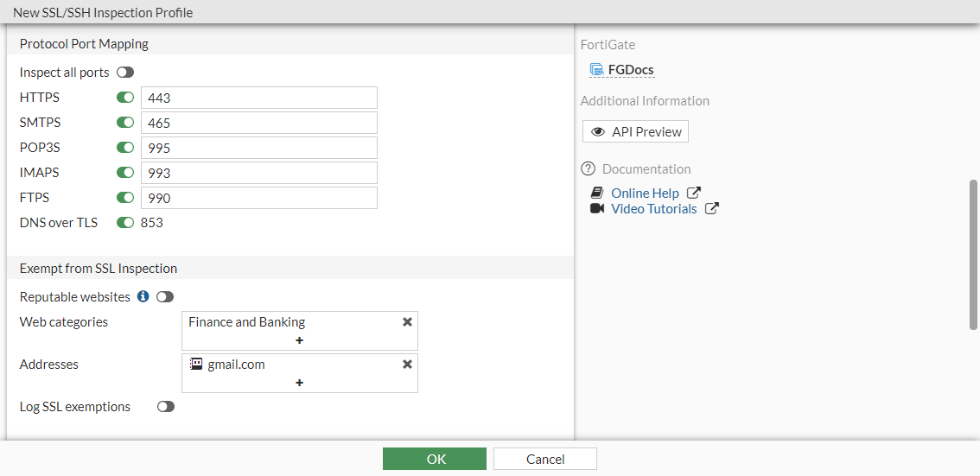980x476 pixels.
Task: Enable the Inspect all ports toggle
Action: click(x=125, y=73)
